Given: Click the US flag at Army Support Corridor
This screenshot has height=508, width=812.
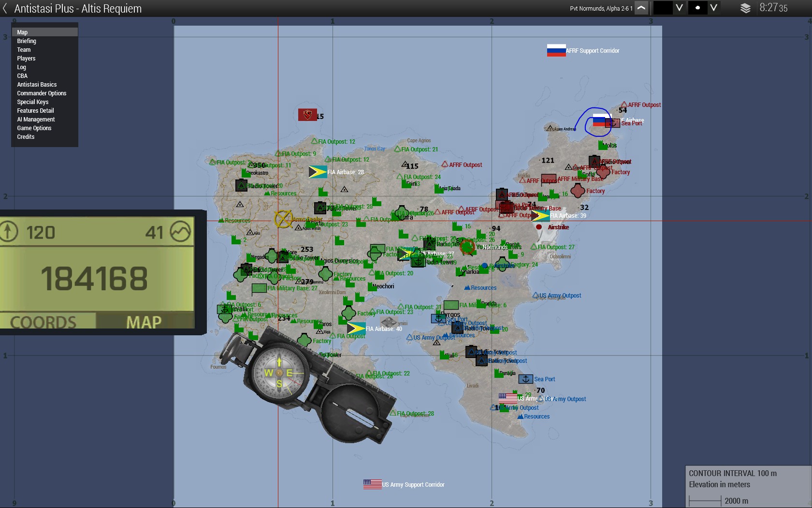Looking at the screenshot, I should point(372,484).
